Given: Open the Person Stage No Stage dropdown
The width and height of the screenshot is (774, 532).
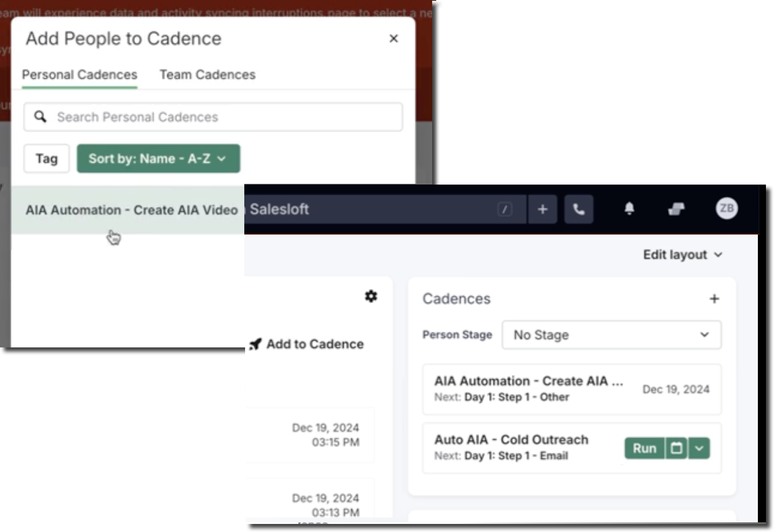Looking at the screenshot, I should [611, 335].
